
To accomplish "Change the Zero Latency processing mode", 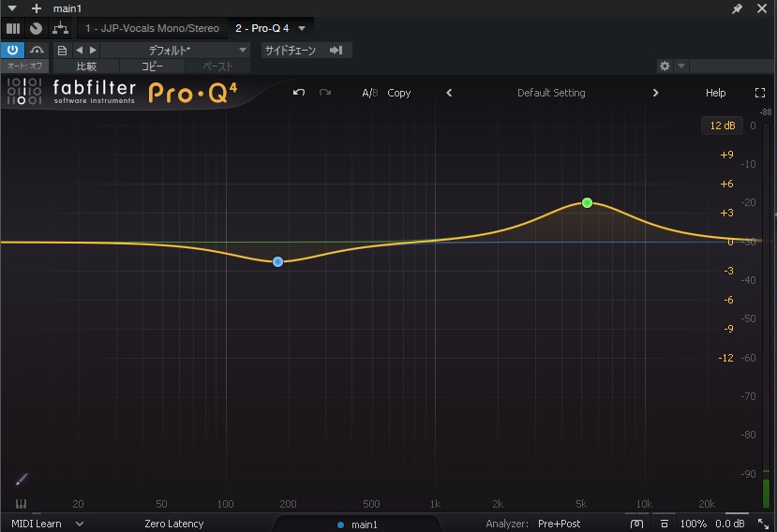I will pos(174,524).
